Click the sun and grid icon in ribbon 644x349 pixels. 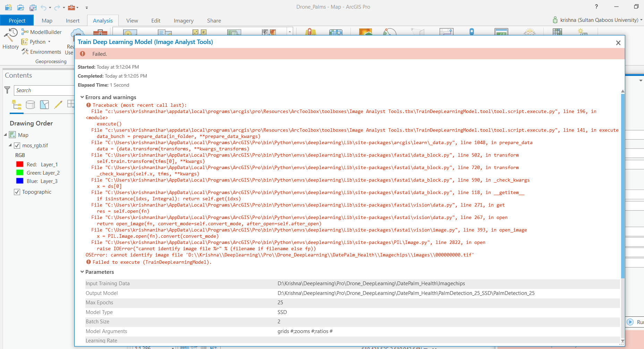582,32
